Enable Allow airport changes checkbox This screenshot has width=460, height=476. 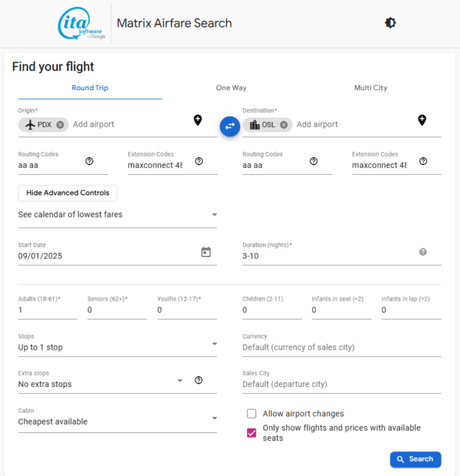coord(251,414)
